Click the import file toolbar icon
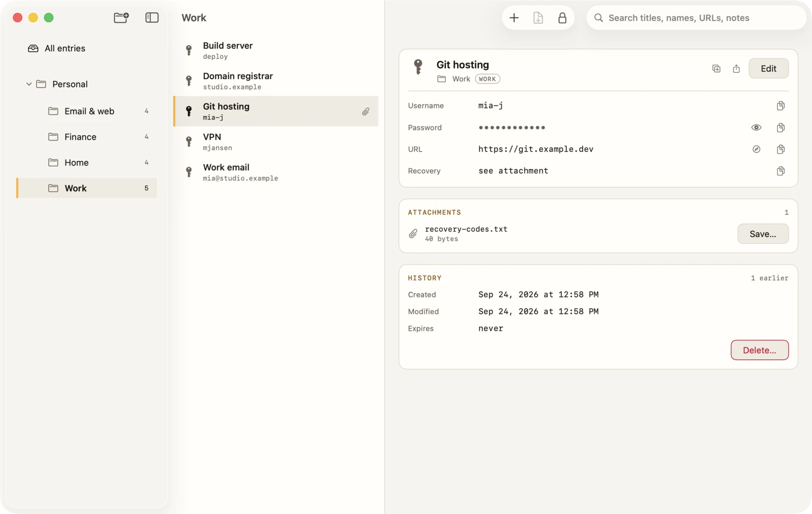The width and height of the screenshot is (812, 514). pyautogui.click(x=538, y=18)
